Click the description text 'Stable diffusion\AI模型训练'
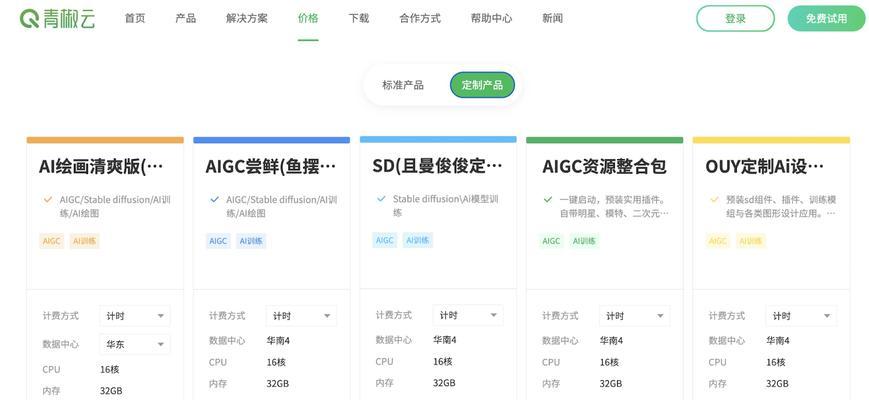 [x=446, y=206]
